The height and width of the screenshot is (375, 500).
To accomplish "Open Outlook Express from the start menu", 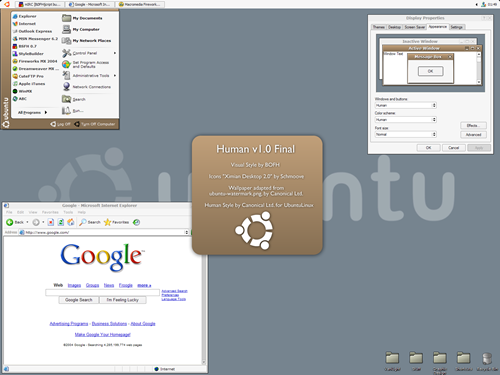I will [x=32, y=31].
